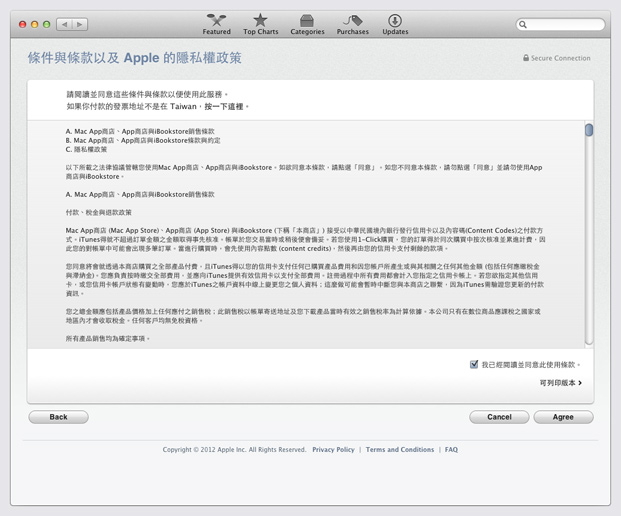Image resolution: width=621 pixels, height=516 pixels.
Task: Open the Terms and Conditions footer link
Action: pyautogui.click(x=400, y=449)
